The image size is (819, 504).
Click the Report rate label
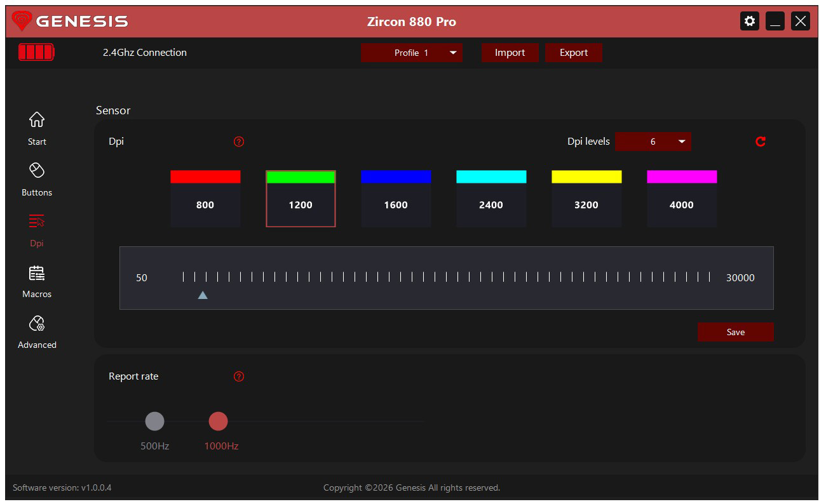[x=133, y=376]
